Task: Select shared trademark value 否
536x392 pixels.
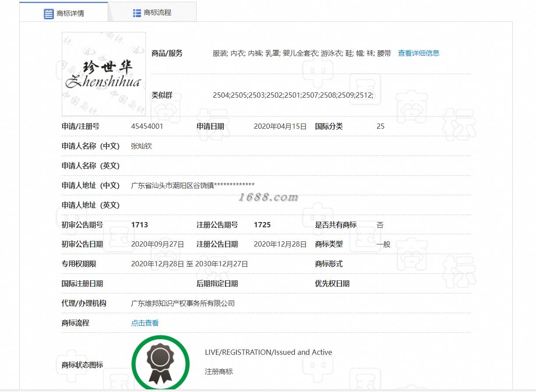Action: point(380,225)
